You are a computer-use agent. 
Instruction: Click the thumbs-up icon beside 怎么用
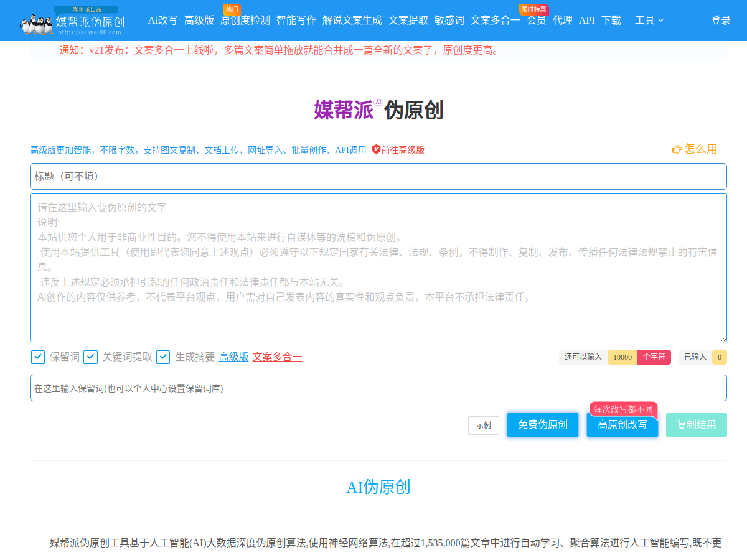pyautogui.click(x=677, y=149)
